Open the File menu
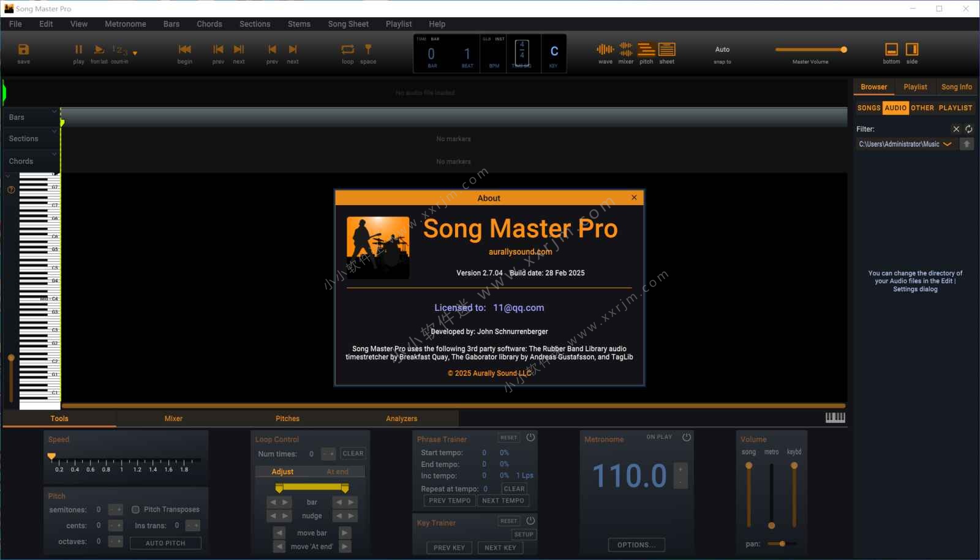Viewport: 980px width, 560px height. pos(15,24)
